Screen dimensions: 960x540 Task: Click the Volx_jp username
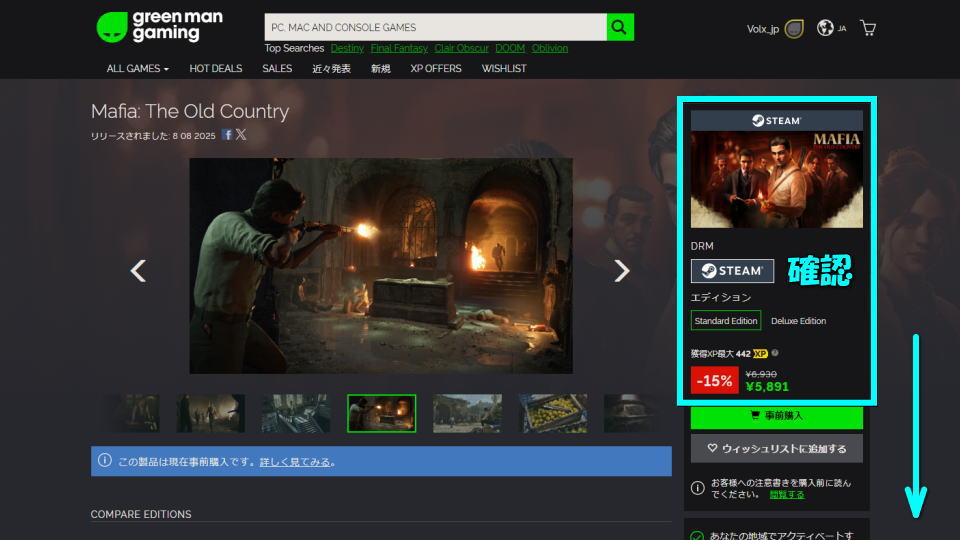click(x=762, y=29)
